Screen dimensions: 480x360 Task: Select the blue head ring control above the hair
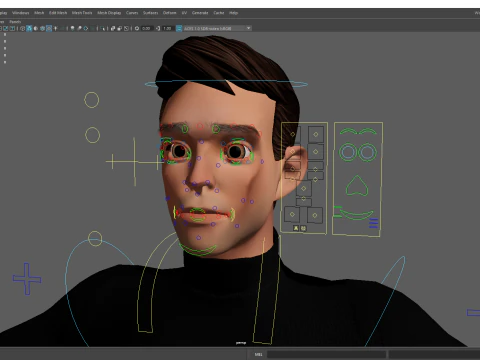(226, 84)
